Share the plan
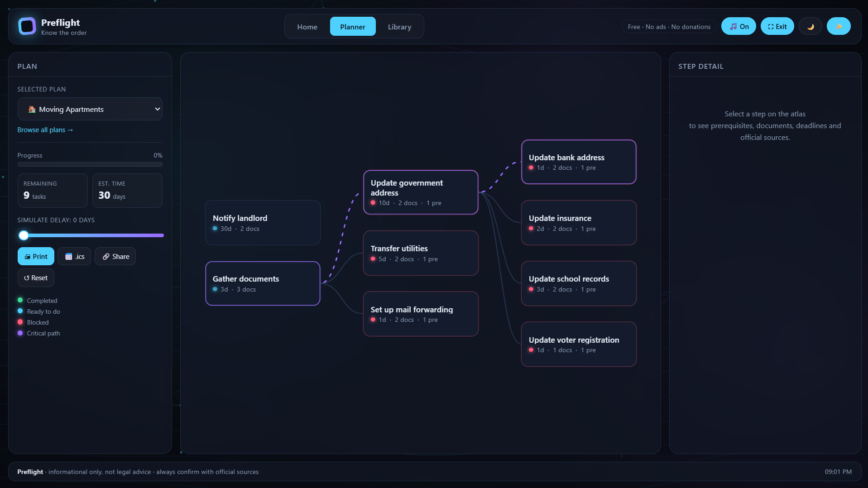 coord(115,256)
